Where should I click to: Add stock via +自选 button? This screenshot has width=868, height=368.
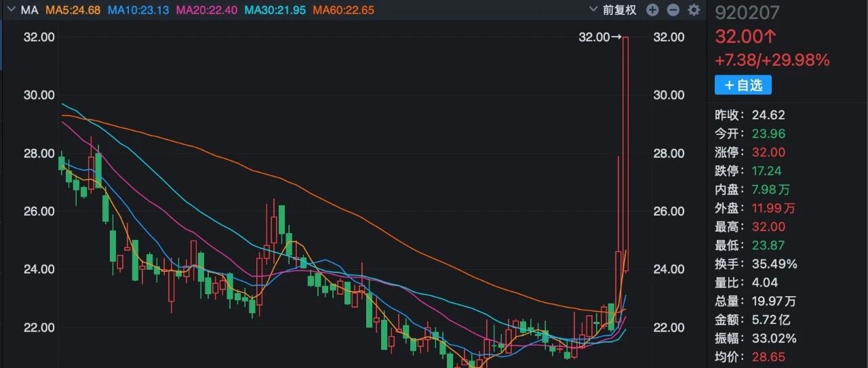[743, 85]
